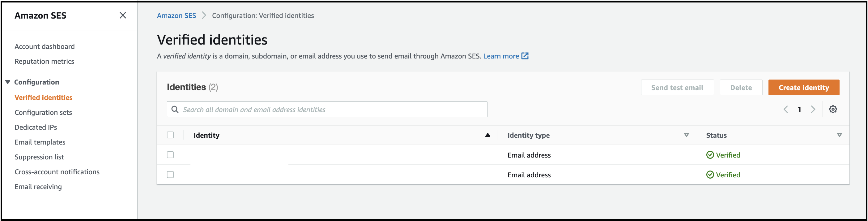Open Account dashboard from sidebar

[x=45, y=46]
